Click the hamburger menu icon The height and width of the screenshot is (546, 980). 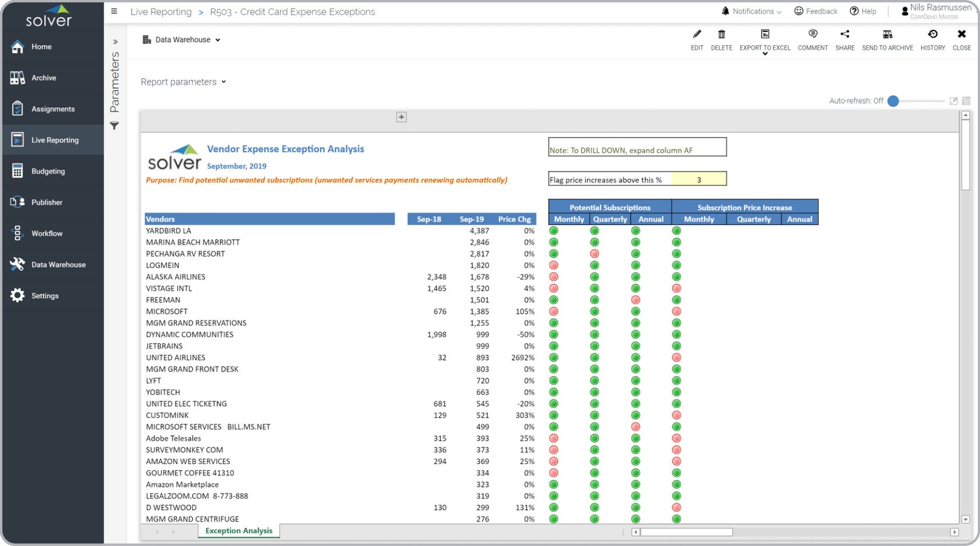tap(114, 11)
